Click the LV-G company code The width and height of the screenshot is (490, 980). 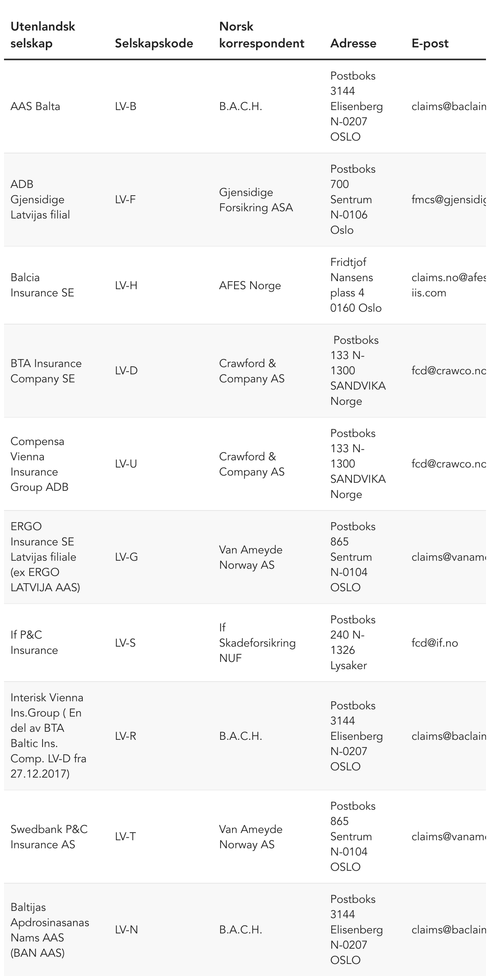click(x=126, y=557)
